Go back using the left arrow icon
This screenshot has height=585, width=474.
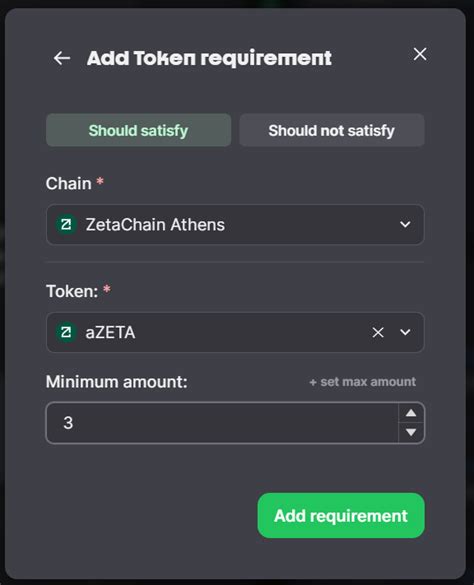(x=62, y=58)
